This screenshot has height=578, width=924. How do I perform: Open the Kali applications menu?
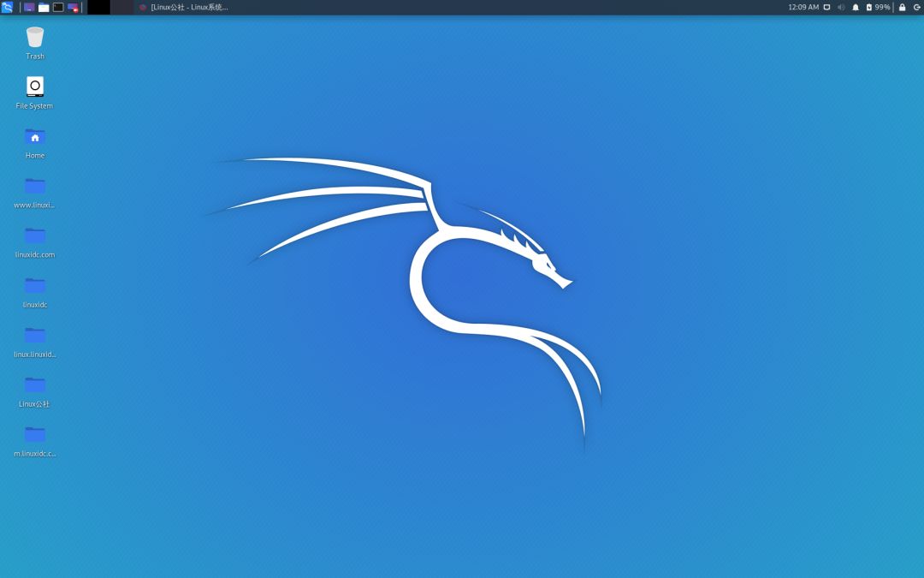(7, 7)
